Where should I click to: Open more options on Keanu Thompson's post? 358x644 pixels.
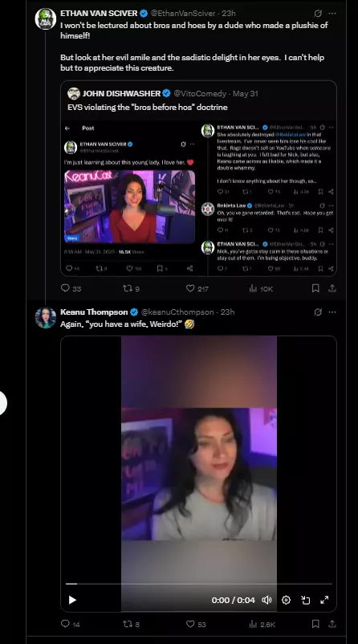(332, 312)
